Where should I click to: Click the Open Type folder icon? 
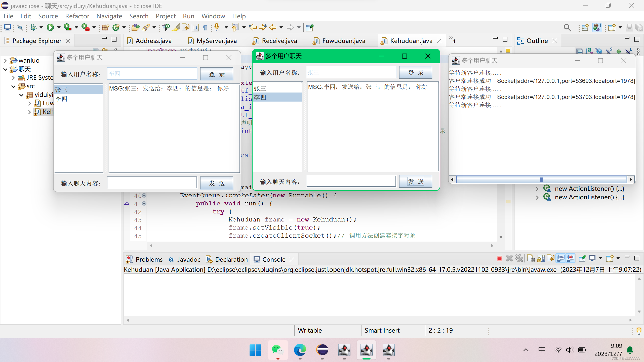135,27
